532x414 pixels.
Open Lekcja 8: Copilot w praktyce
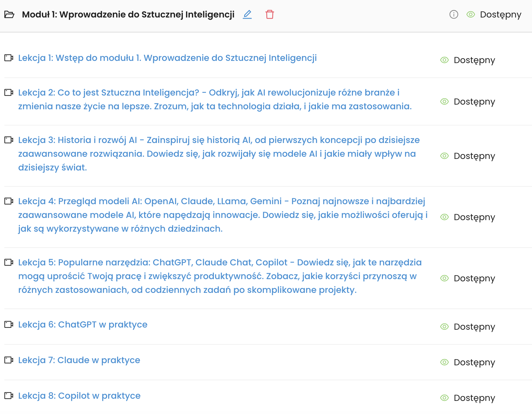point(79,396)
